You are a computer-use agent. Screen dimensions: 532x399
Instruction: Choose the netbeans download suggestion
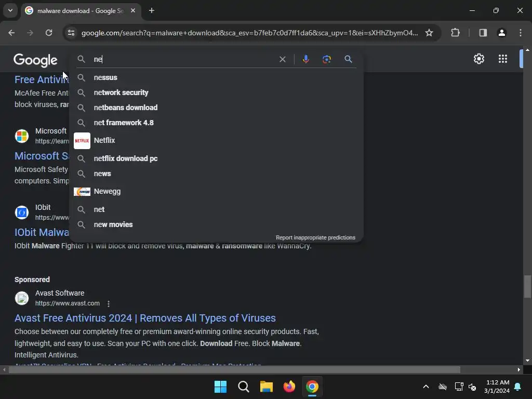pyautogui.click(x=217, y=108)
